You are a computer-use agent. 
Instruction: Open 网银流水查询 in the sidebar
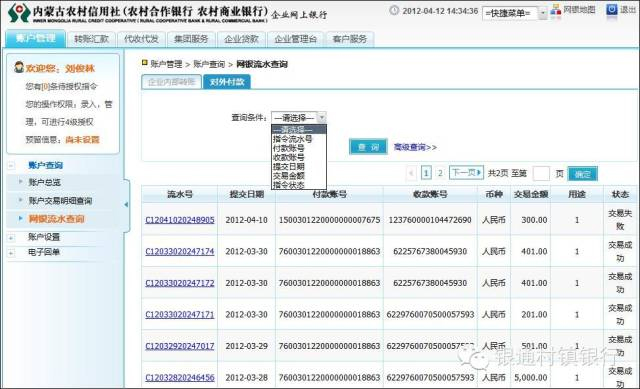[56, 219]
